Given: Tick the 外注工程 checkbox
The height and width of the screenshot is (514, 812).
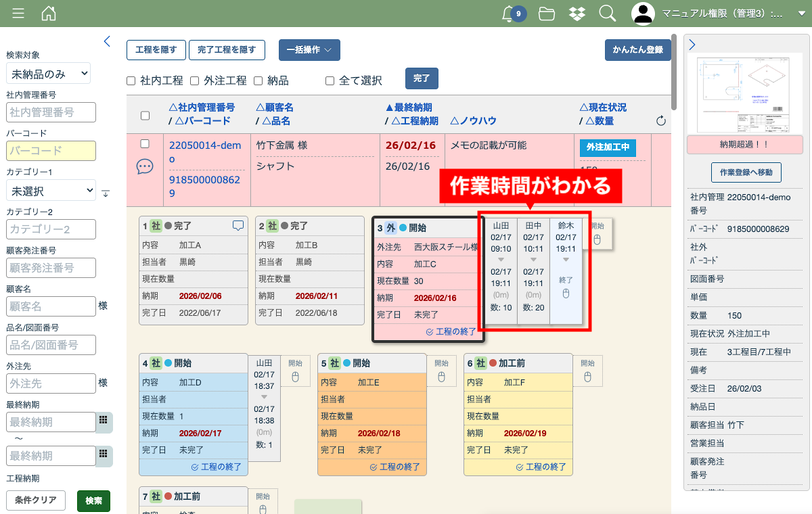Looking at the screenshot, I should pyautogui.click(x=194, y=81).
